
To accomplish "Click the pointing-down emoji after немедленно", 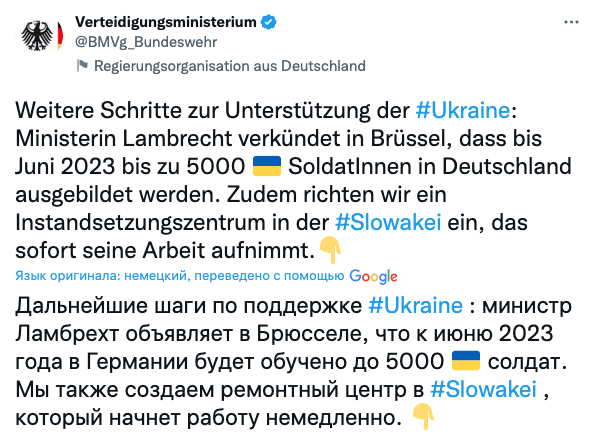I will [x=423, y=416].
